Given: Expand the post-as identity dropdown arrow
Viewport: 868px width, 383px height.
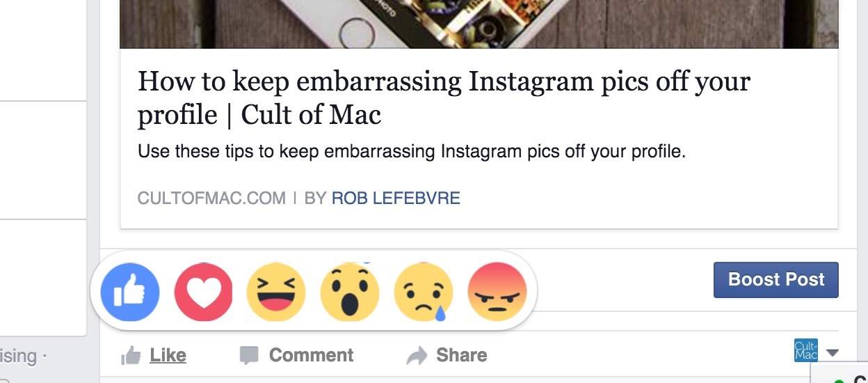Looking at the screenshot, I should pyautogui.click(x=833, y=353).
